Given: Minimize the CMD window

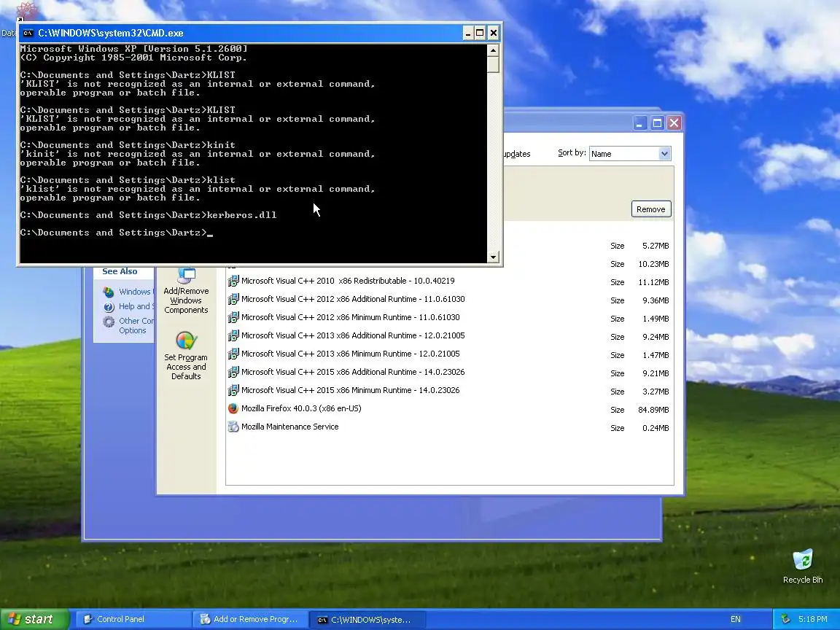Looking at the screenshot, I should pyautogui.click(x=467, y=34).
